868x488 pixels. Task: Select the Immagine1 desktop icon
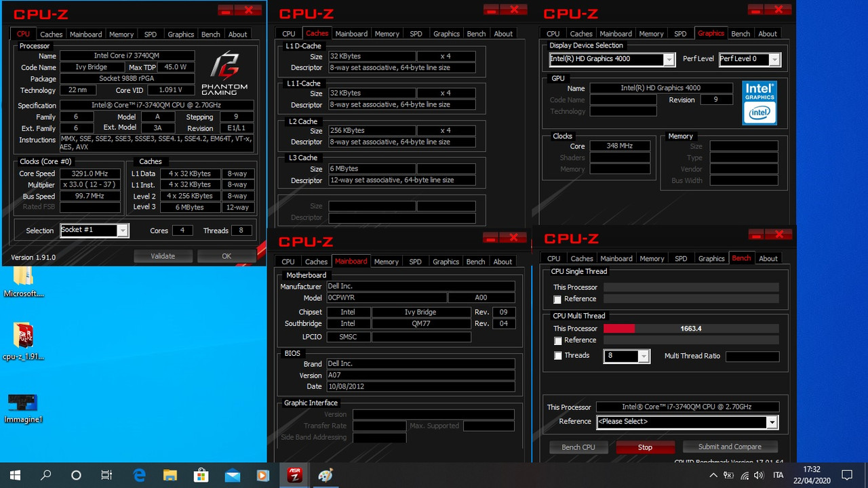coord(23,407)
